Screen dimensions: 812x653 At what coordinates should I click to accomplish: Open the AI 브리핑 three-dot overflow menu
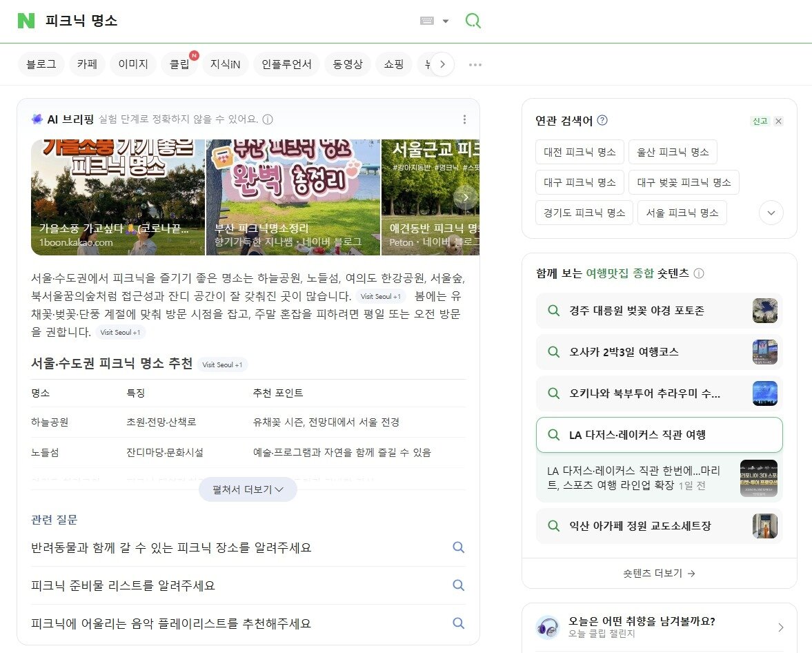click(465, 119)
